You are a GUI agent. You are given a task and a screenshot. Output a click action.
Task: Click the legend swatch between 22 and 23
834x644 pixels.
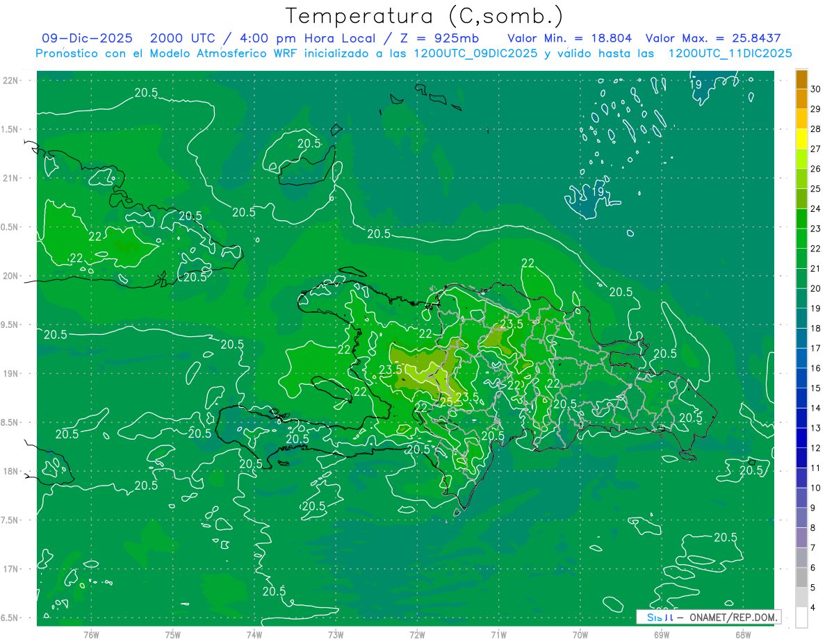[801, 239]
